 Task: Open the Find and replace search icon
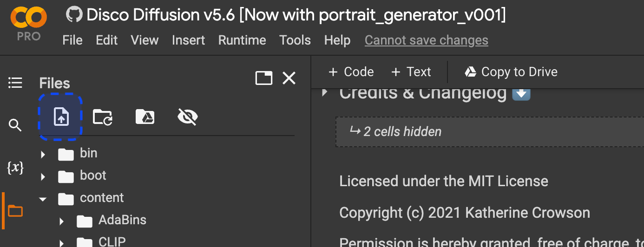[x=15, y=125]
